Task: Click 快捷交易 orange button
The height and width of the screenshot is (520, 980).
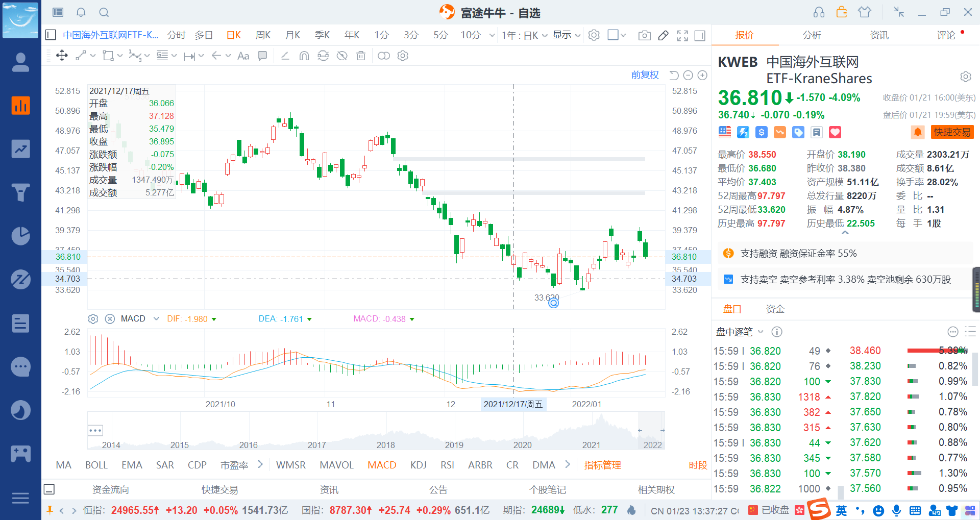Action: [x=952, y=132]
